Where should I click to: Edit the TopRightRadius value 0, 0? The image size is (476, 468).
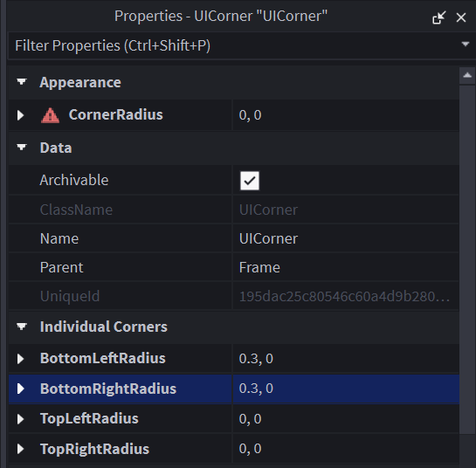pos(346,449)
